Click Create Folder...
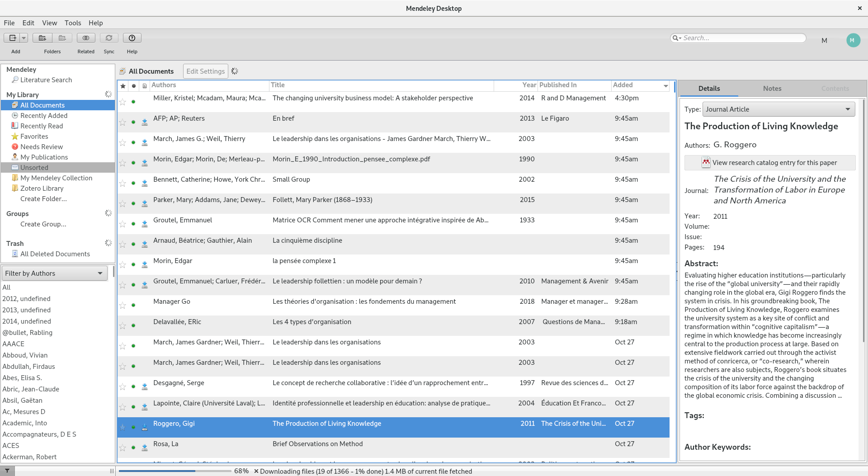Screen dimensions: 868x476 (43, 199)
